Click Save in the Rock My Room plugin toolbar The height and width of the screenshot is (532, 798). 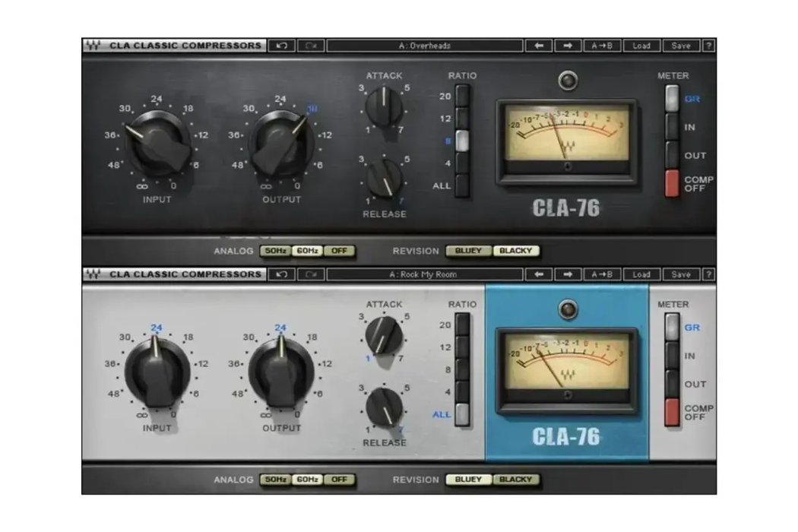coord(681,274)
